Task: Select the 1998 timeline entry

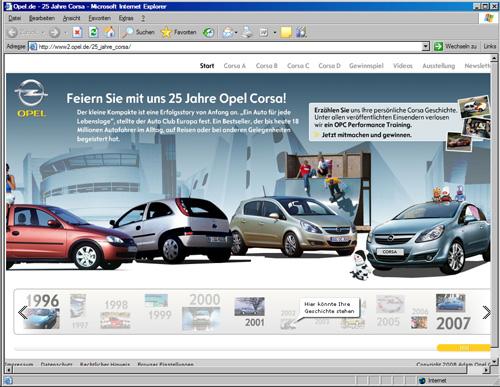Action: [116, 313]
